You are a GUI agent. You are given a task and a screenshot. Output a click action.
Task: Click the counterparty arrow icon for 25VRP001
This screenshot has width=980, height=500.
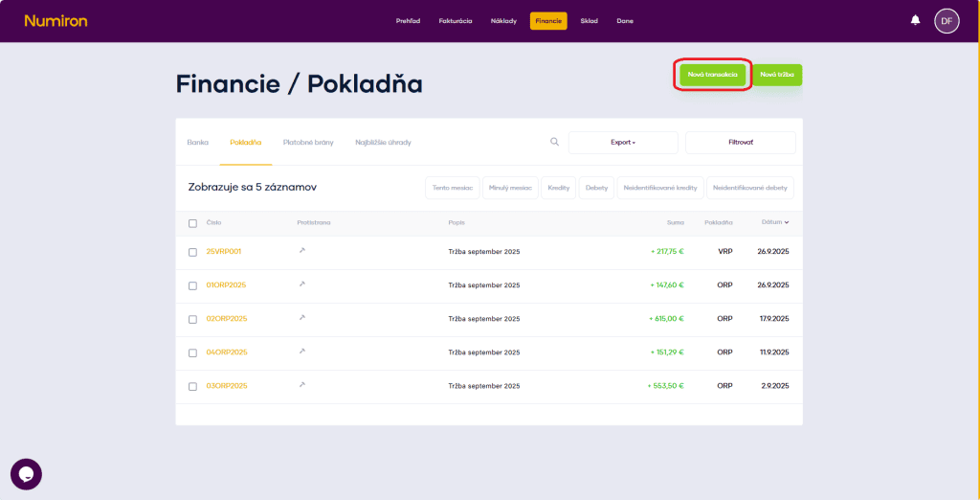pos(301,250)
